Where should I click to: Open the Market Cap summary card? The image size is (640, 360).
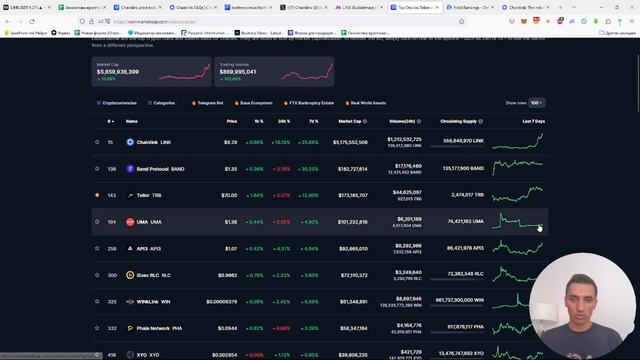[151, 71]
